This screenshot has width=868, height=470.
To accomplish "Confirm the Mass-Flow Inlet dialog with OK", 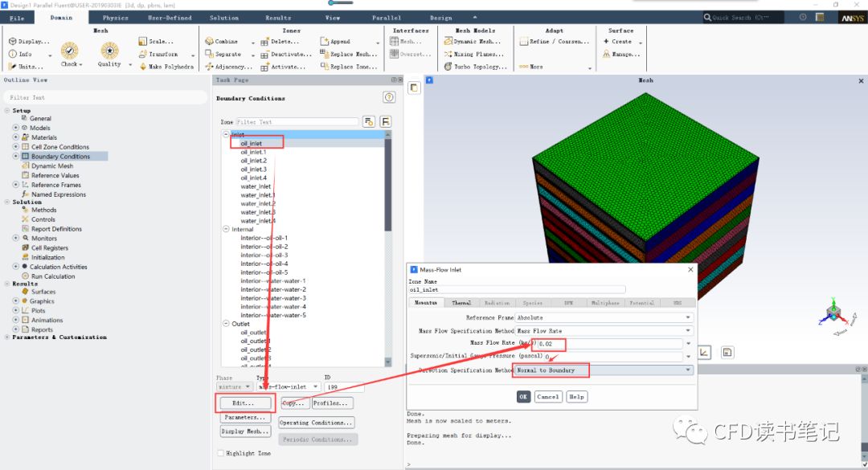I will click(x=523, y=397).
